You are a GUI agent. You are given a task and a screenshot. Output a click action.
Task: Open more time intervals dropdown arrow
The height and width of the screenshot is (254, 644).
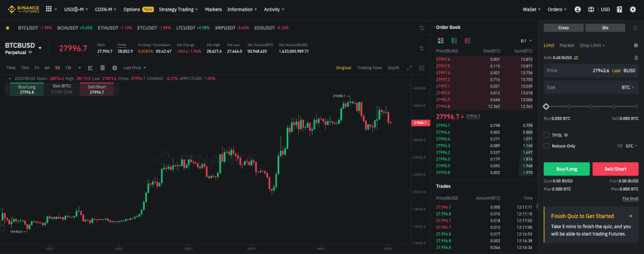click(80, 68)
